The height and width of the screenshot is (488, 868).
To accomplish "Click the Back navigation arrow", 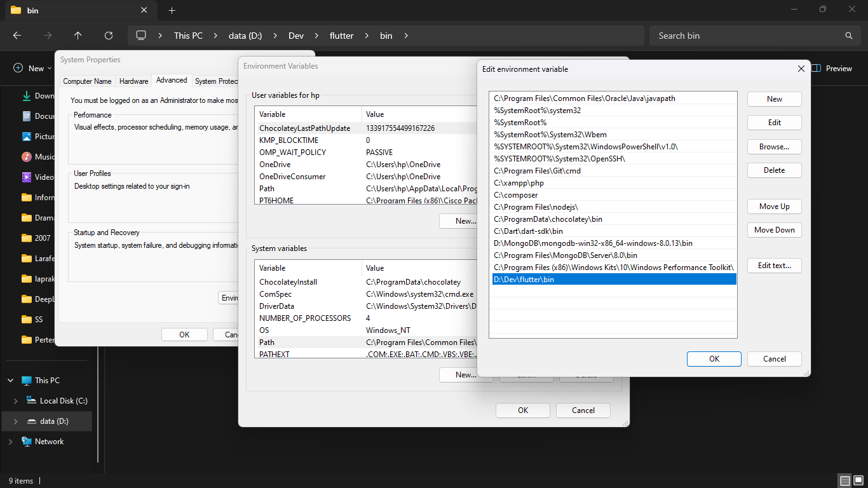I will [17, 36].
